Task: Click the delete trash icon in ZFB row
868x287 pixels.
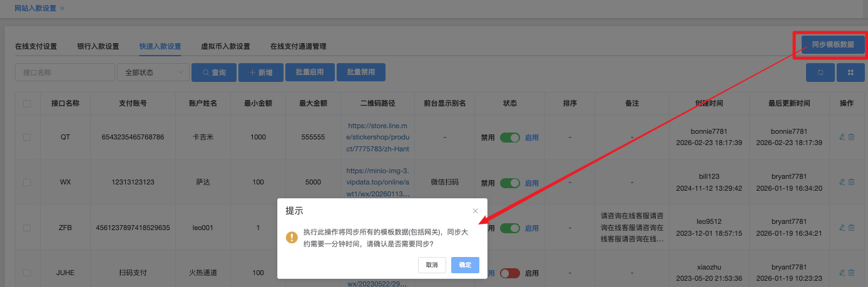Action: pyautogui.click(x=851, y=228)
